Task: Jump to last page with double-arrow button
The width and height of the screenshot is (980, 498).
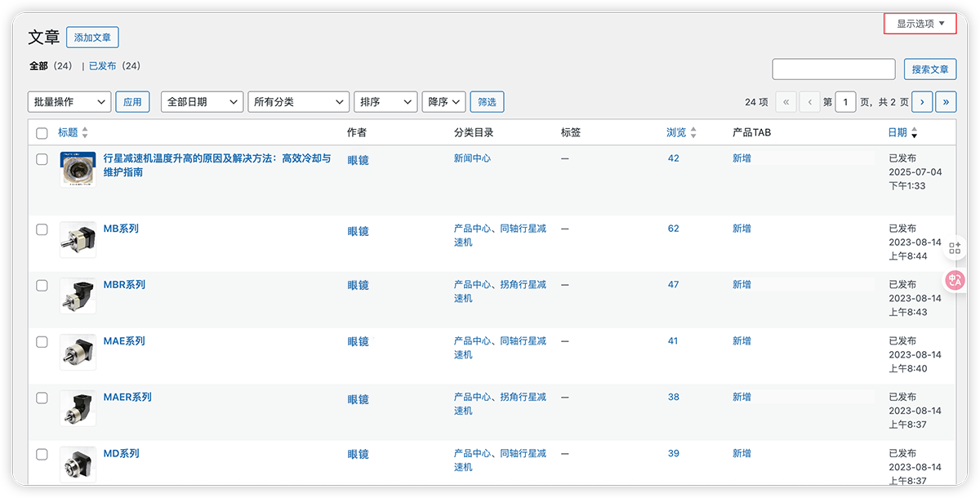Action: tap(947, 102)
